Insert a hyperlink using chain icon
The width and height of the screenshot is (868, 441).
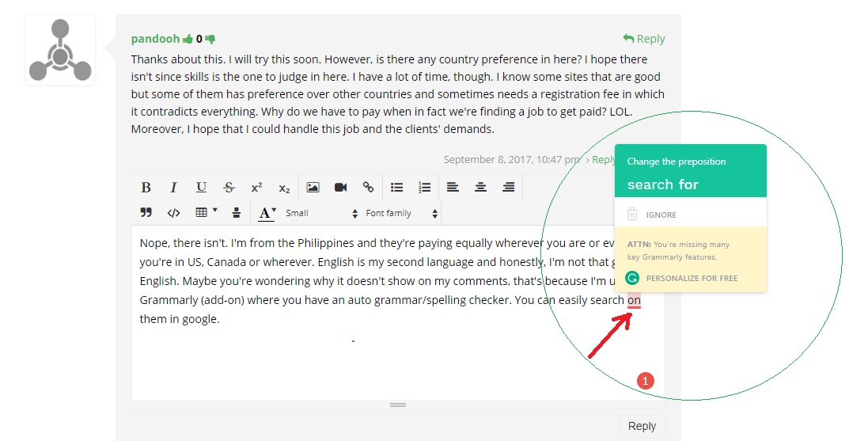point(368,188)
